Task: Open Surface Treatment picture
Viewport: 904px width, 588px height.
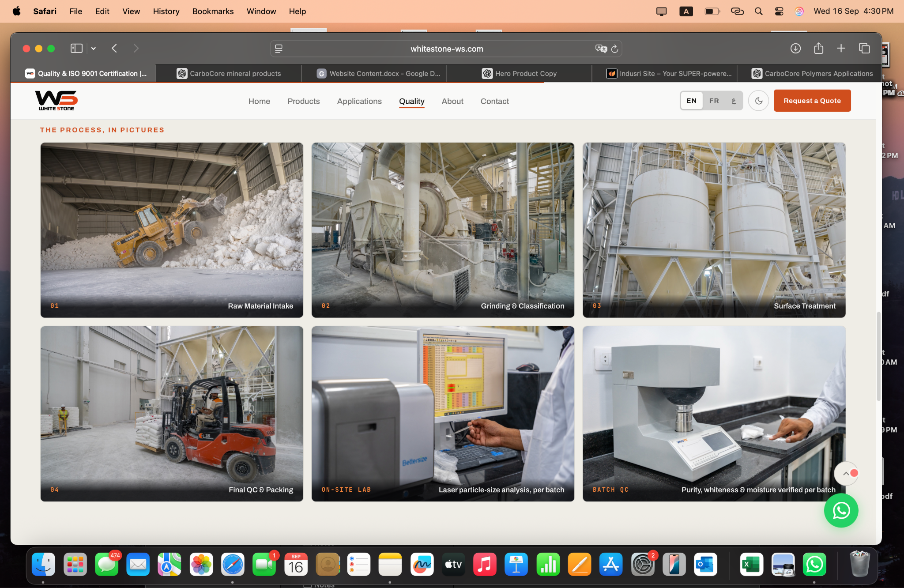Action: (714, 230)
